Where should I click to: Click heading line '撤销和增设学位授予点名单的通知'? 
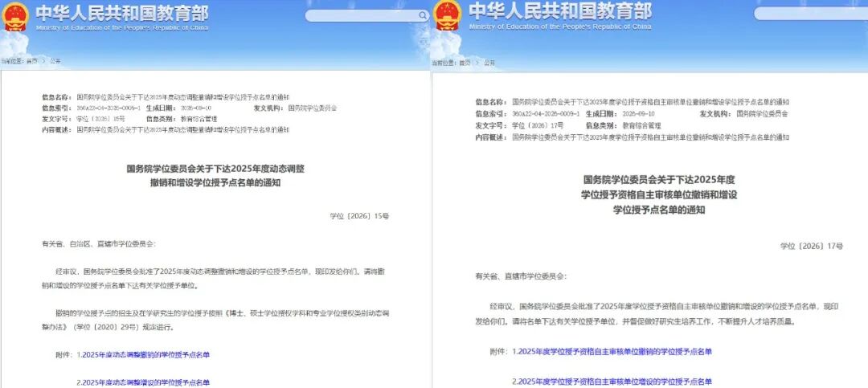(x=215, y=182)
